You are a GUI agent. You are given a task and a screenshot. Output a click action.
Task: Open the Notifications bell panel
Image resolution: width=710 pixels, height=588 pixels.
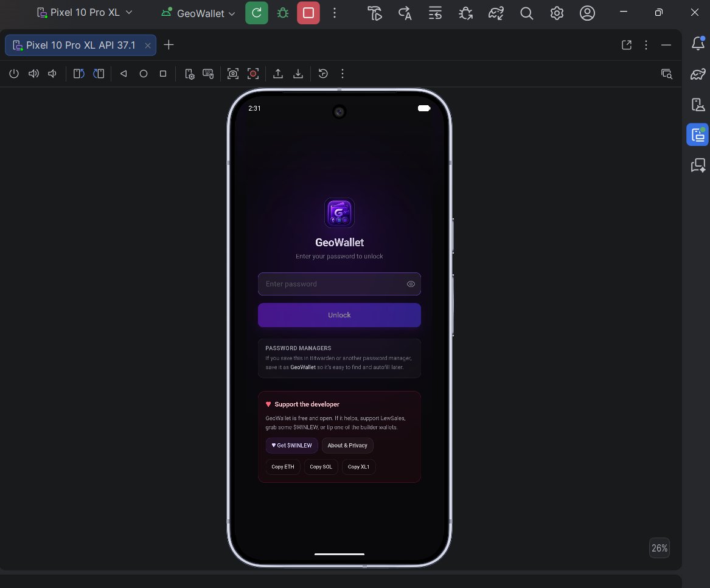698,43
